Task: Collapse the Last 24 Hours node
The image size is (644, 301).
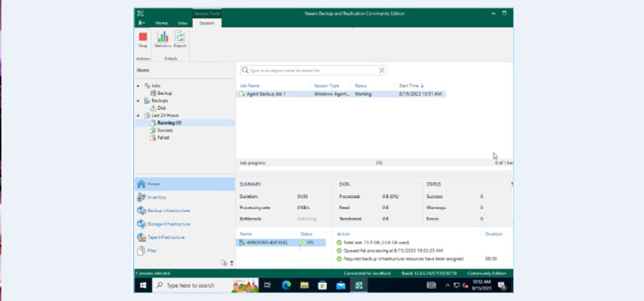Action: (x=138, y=115)
